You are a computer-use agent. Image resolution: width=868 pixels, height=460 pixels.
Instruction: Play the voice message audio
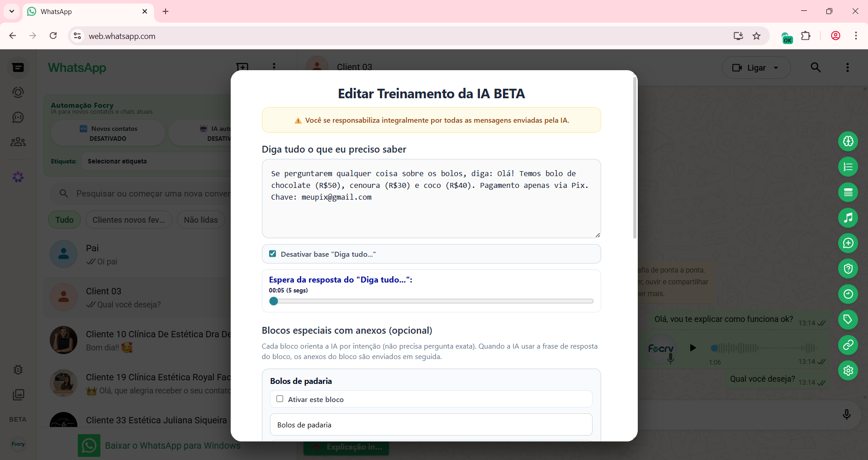click(693, 348)
